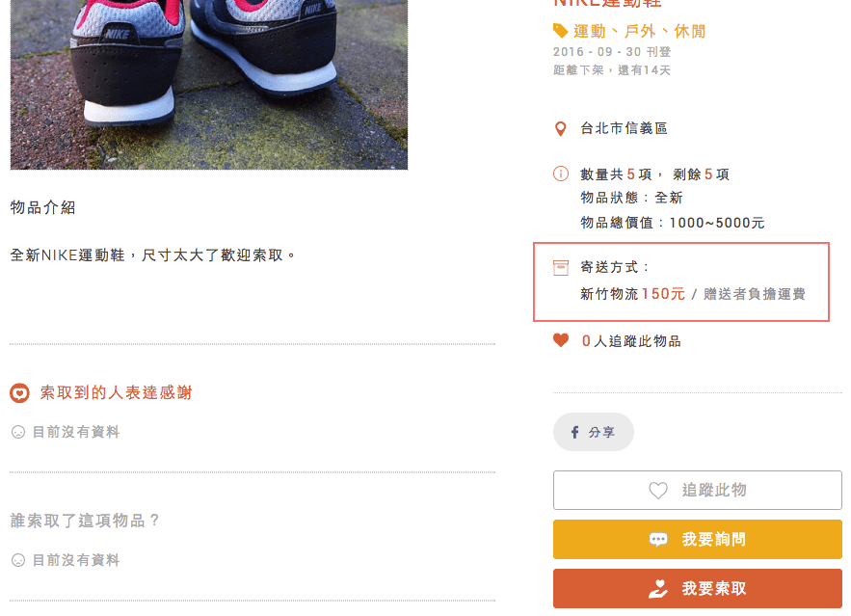Click the 索取到的人表達感謝 heading
Image resolution: width=851 pixels, height=616 pixels.
click(116, 393)
